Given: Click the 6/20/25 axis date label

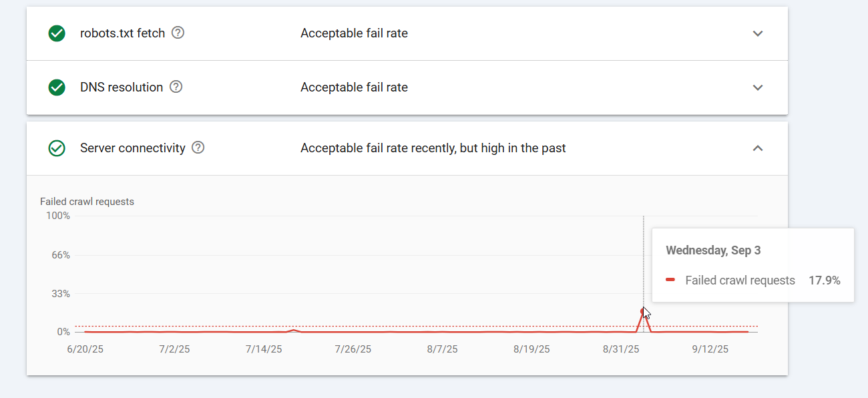Looking at the screenshot, I should (85, 349).
